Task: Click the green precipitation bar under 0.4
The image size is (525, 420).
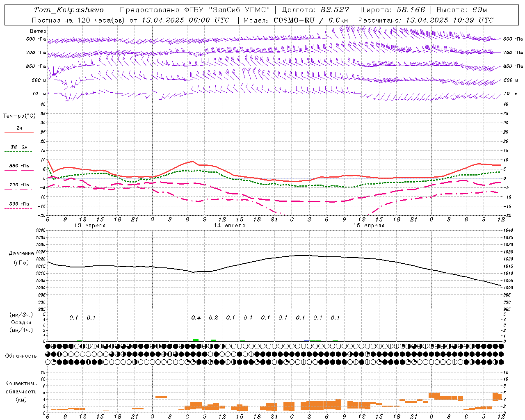Action: tap(196, 340)
